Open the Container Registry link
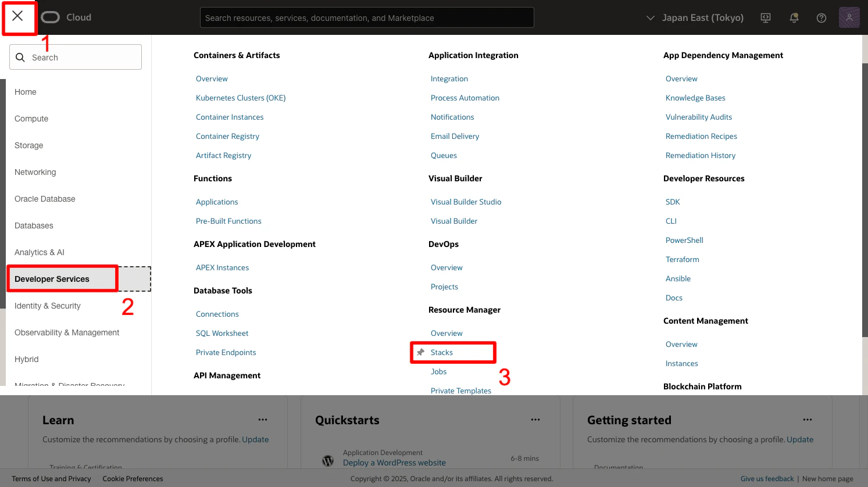Screen dimensions: 868x487 click(227, 136)
